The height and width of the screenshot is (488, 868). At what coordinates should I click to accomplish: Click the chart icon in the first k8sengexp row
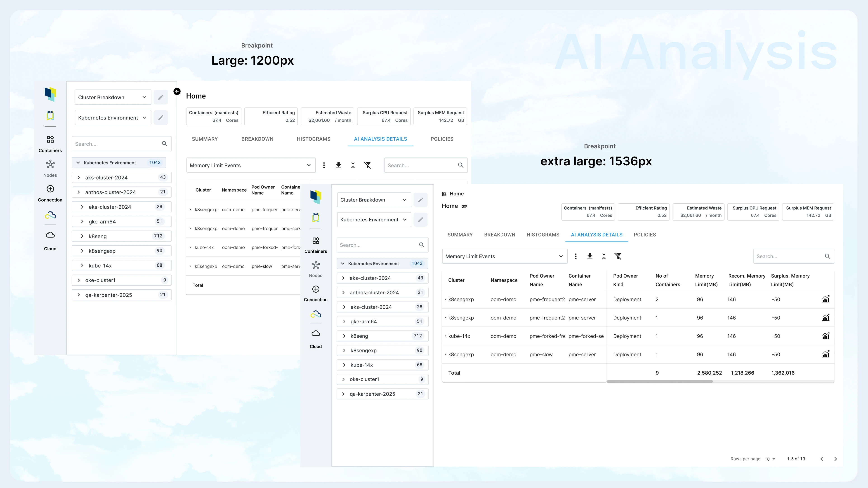click(x=826, y=299)
